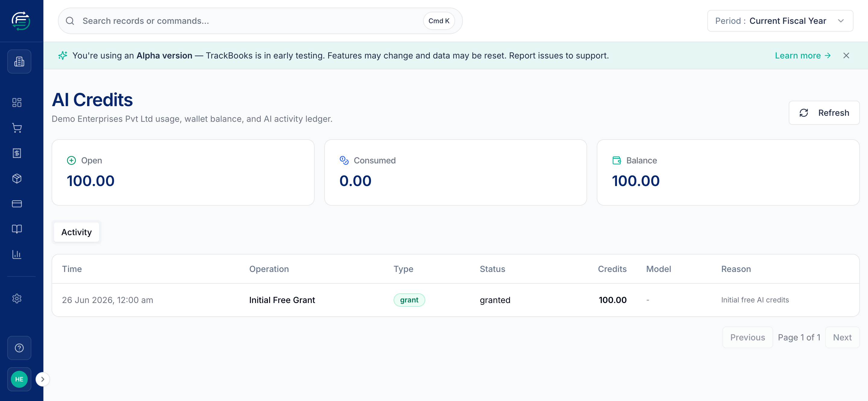Focus the Search records or commands field
The height and width of the screenshot is (401, 868).
260,21
